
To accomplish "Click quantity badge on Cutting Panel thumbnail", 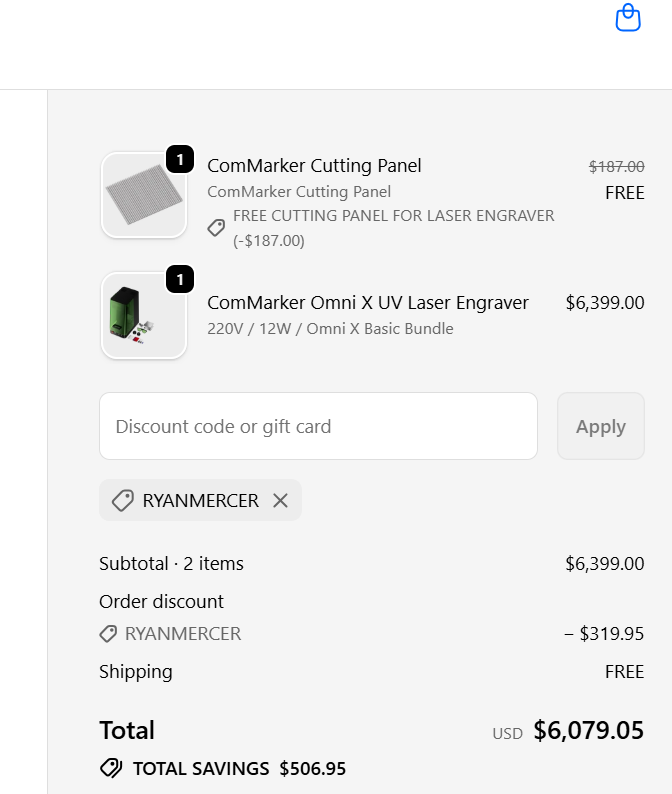I will pos(180,159).
